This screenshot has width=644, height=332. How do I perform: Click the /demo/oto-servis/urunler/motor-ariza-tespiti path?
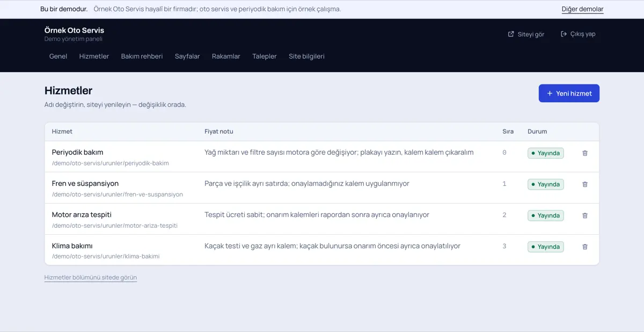tap(115, 226)
